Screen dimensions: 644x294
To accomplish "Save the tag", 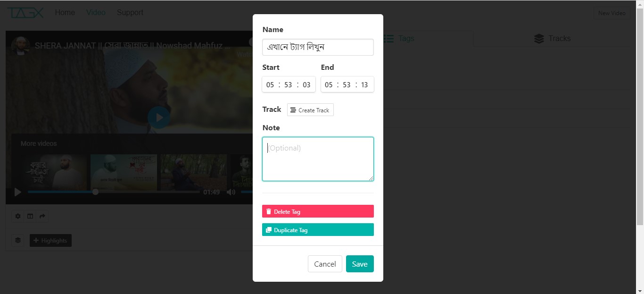I will pyautogui.click(x=360, y=264).
